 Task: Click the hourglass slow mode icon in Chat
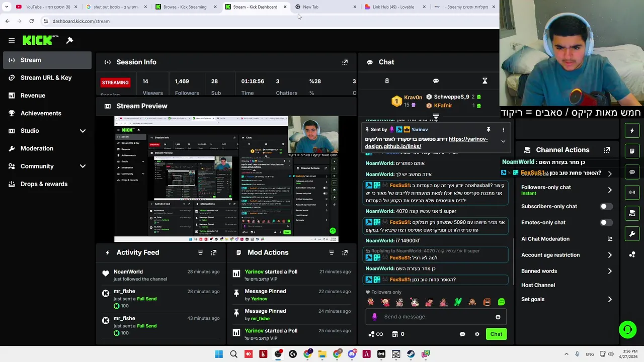pyautogui.click(x=485, y=81)
